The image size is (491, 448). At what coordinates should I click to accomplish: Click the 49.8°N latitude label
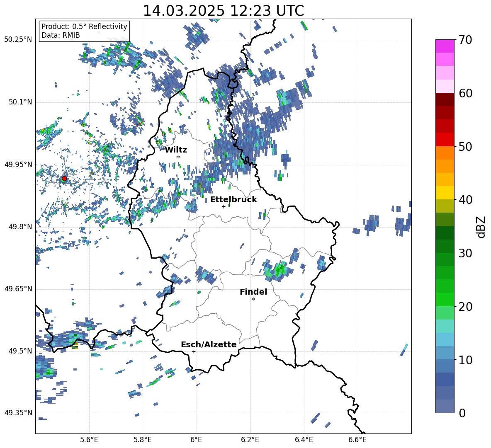pos(21,227)
